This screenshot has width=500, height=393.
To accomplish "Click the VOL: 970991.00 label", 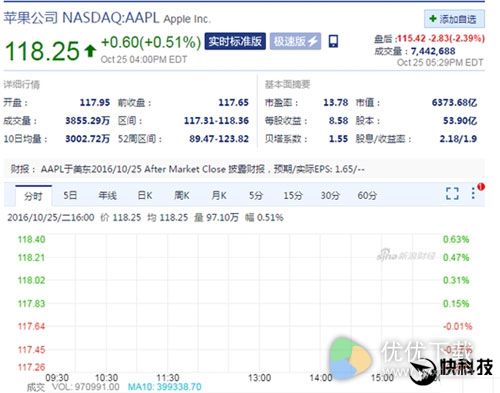I will point(85,387).
